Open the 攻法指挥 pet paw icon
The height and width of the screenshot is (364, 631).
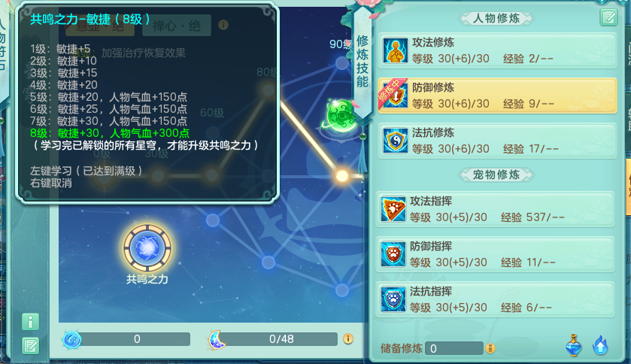[x=393, y=209]
